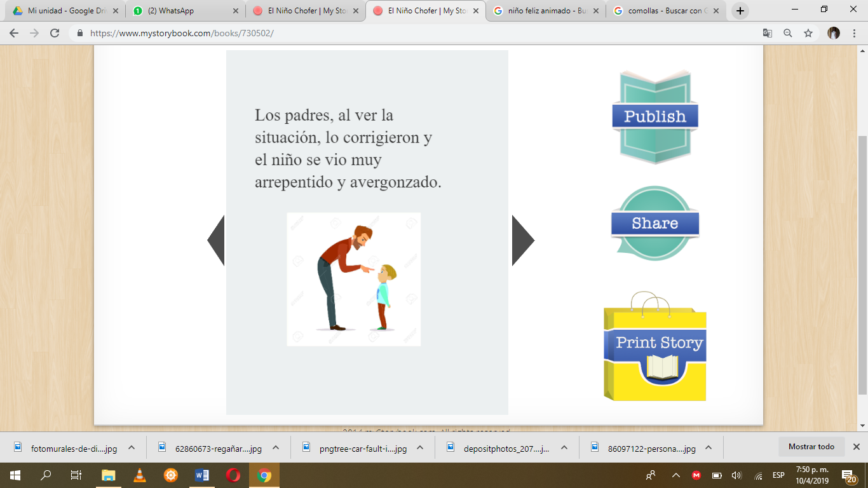The image size is (868, 488).
Task: Open Task View on the taskbar
Action: tap(76, 475)
